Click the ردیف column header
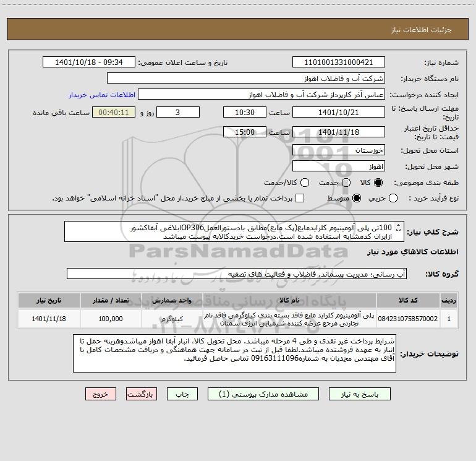This screenshot has width=476, height=461. 449,300
